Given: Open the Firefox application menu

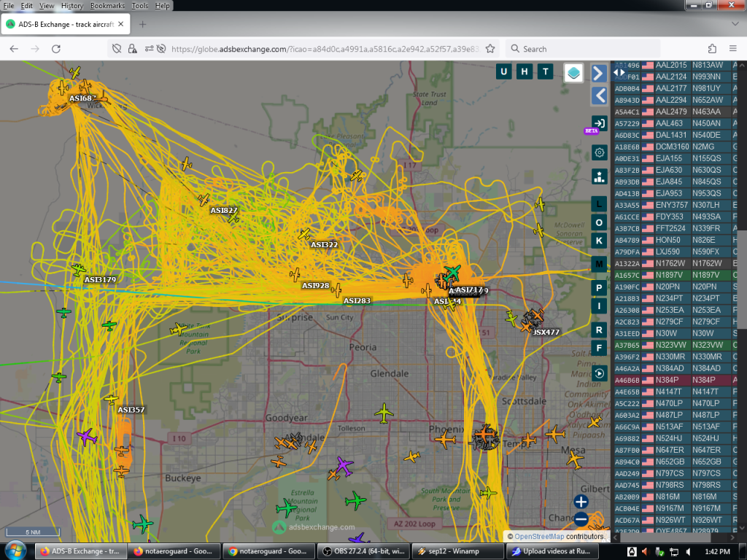Looking at the screenshot, I should (733, 49).
